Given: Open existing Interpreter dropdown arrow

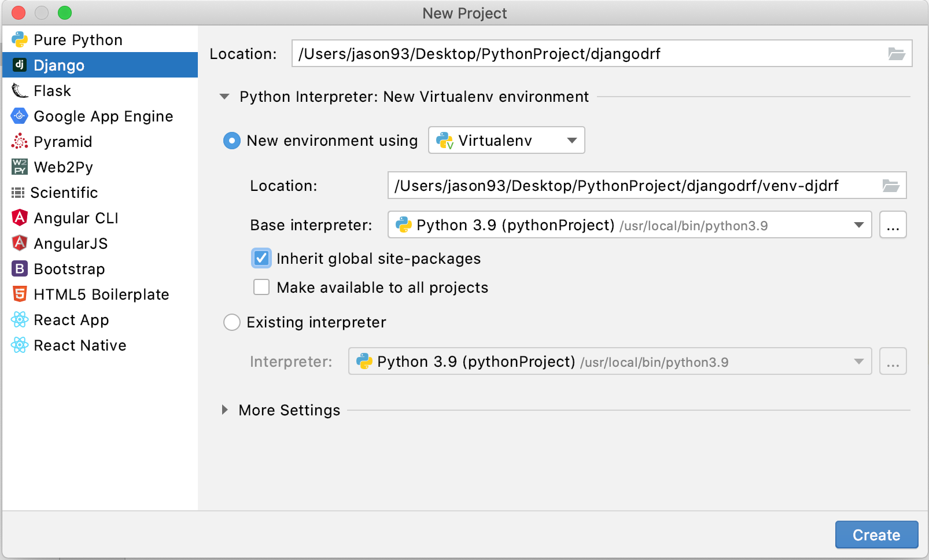Looking at the screenshot, I should [859, 362].
